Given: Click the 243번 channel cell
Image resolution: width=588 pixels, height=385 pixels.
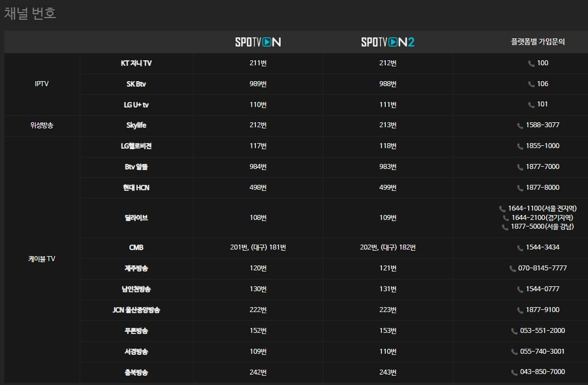Looking at the screenshot, I should point(388,372).
